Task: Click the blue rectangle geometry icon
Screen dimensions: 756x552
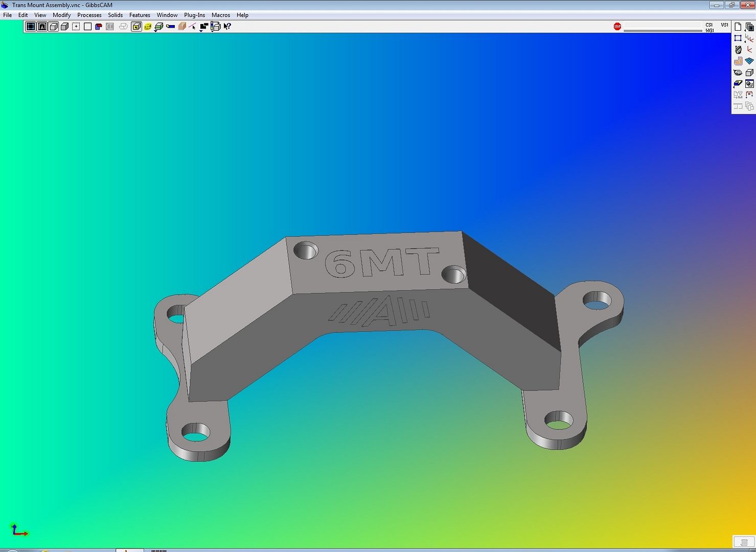Action: (x=738, y=38)
